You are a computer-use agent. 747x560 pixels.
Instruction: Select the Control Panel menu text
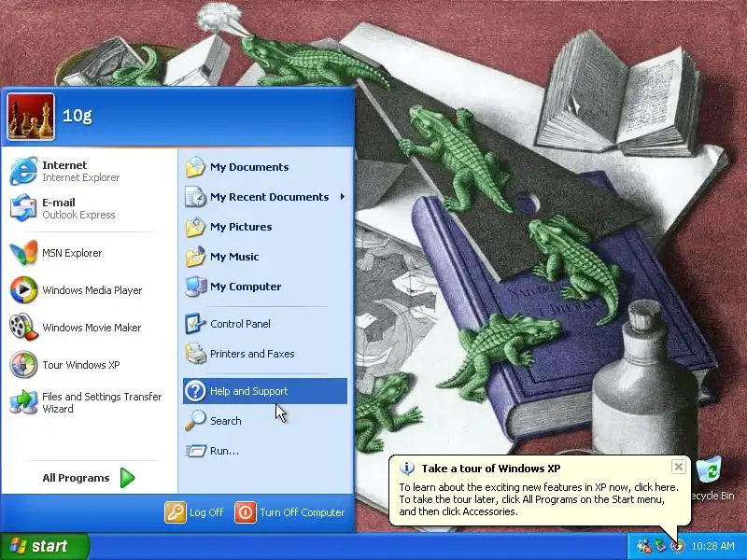coord(240,324)
